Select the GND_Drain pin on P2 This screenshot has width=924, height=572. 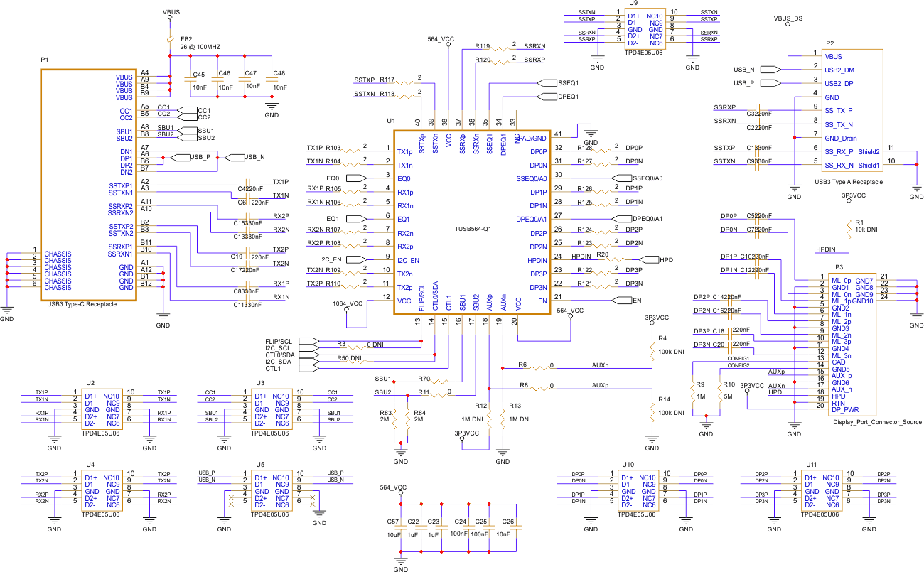842,138
